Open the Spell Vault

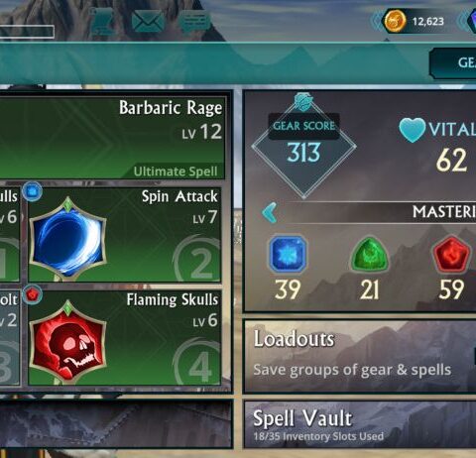[x=360, y=424]
